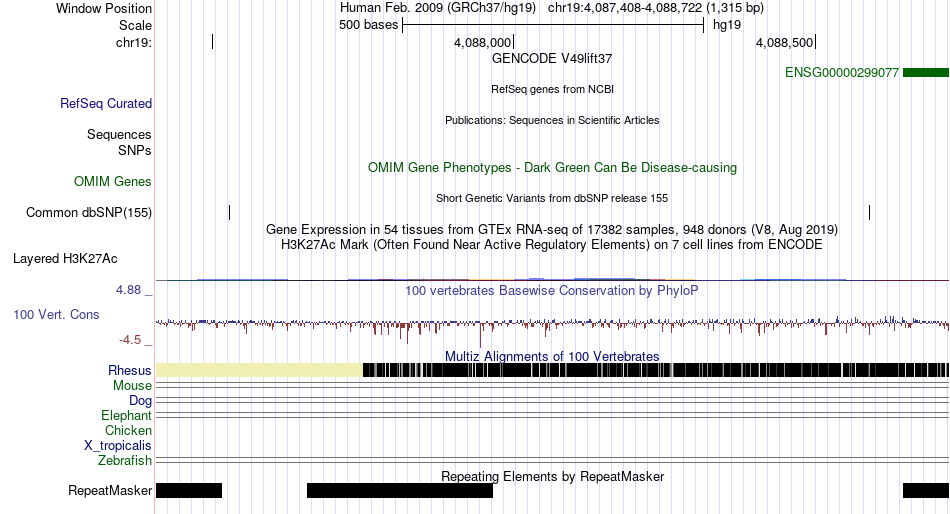950x514 pixels.
Task: Select the Dog species label
Action: 140,401
